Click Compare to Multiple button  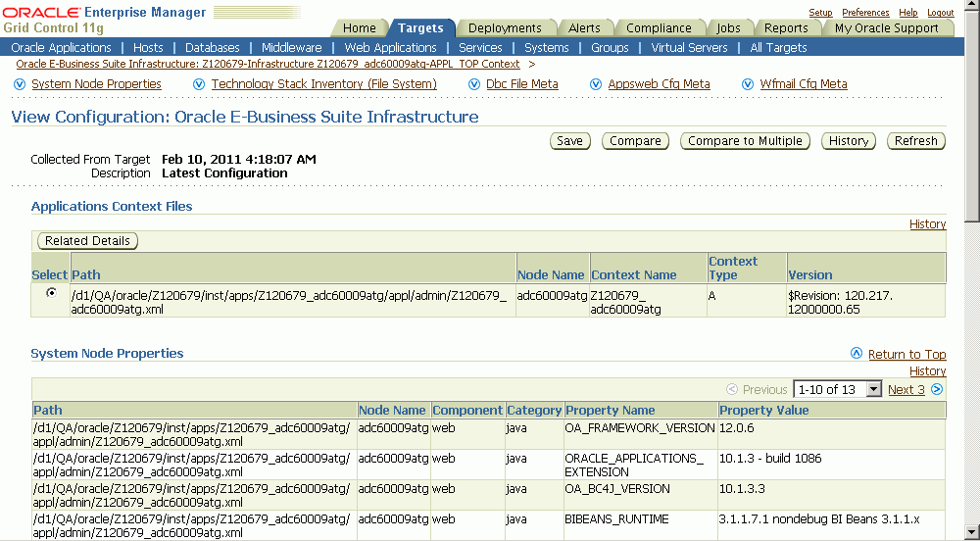tap(745, 141)
